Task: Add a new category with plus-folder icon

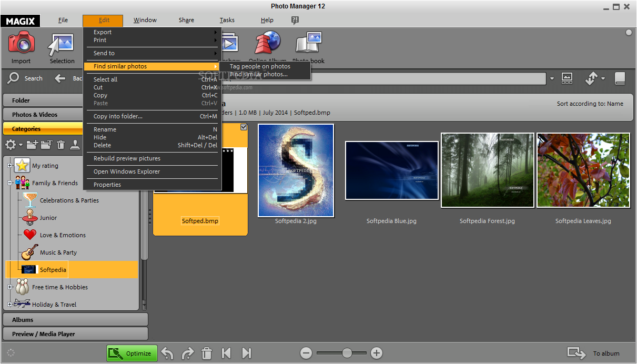Action: coord(33,144)
